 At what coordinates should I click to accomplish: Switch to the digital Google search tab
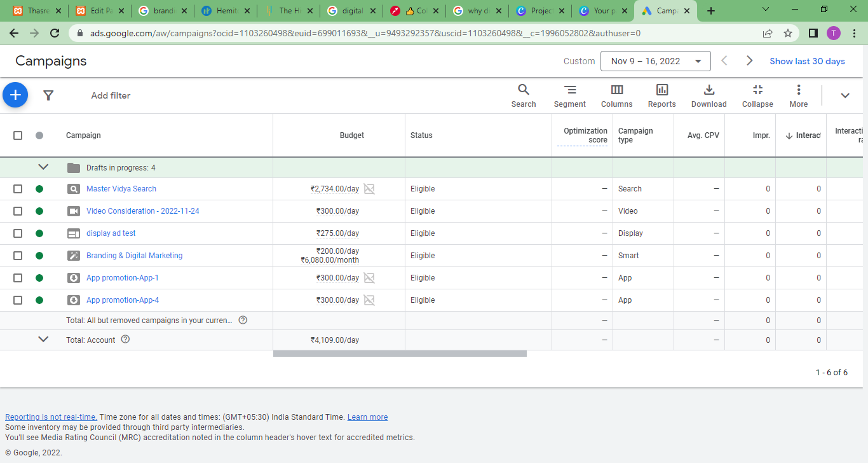[351, 11]
